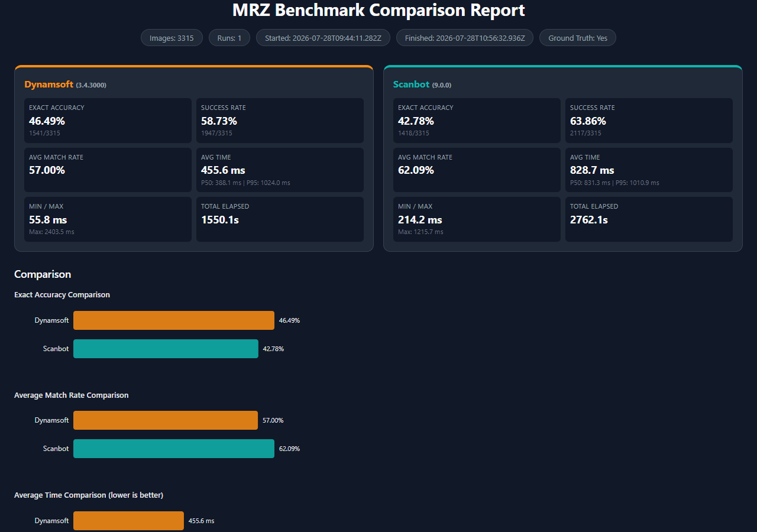Screen dimensions: 757x532
Task: Click Scanbot 1418/3315 count
Action: (x=413, y=133)
